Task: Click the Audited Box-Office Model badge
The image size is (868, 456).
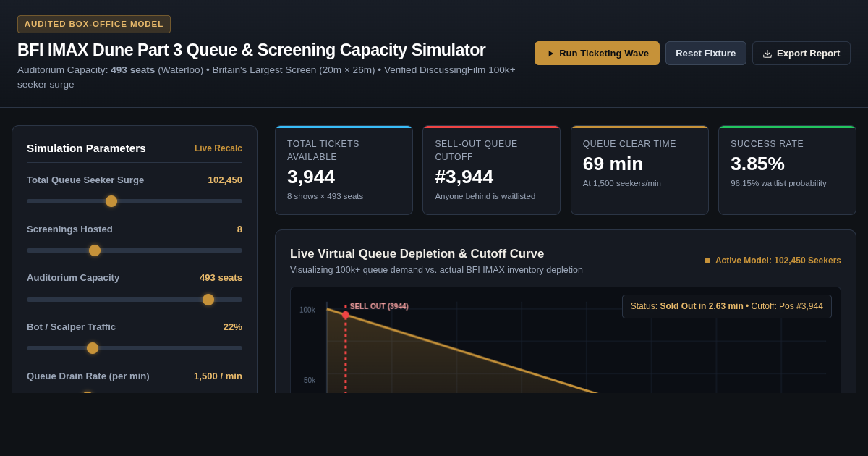Action: click(94, 24)
